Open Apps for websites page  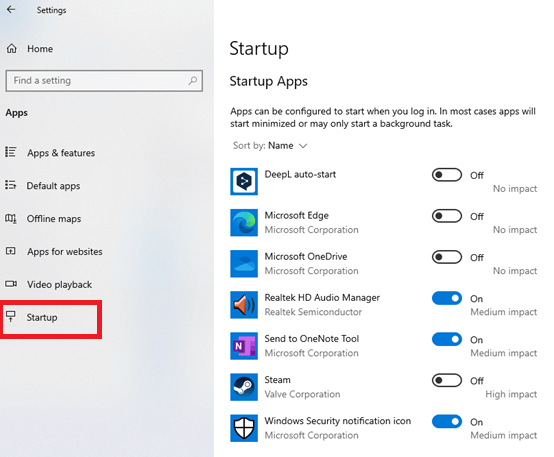65,251
